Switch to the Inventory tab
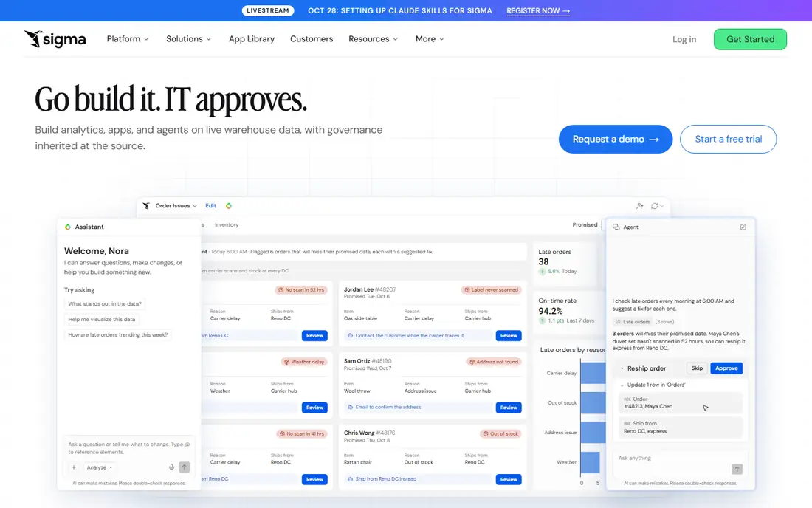812x508 pixels. pos(227,224)
